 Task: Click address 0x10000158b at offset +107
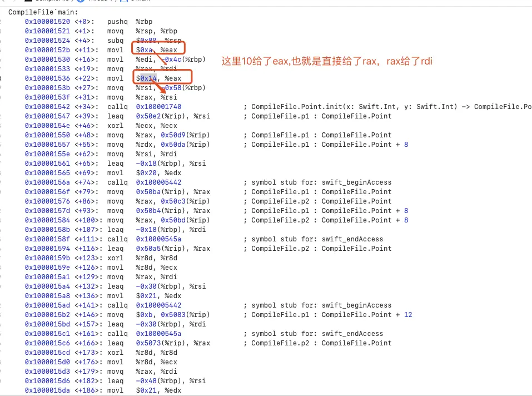pos(47,230)
